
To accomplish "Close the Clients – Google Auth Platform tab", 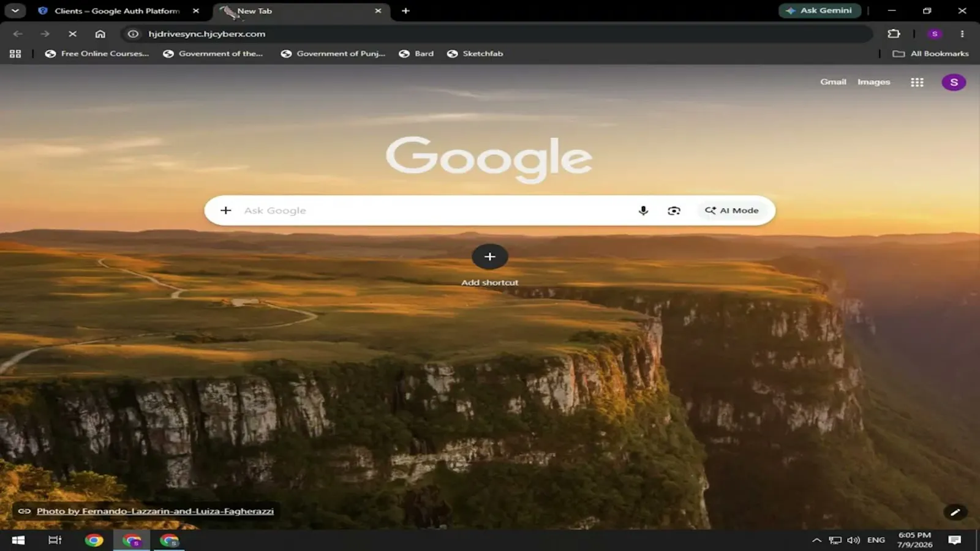I will tap(196, 11).
